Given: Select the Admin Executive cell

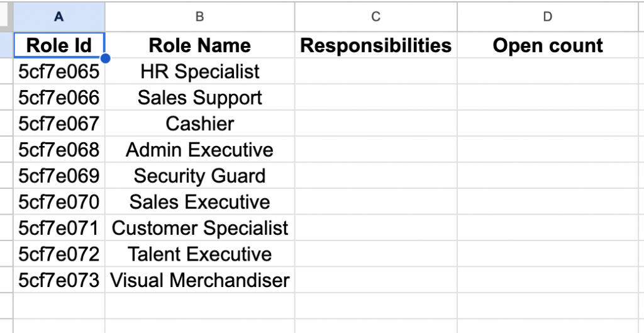Looking at the screenshot, I should click(x=199, y=150).
